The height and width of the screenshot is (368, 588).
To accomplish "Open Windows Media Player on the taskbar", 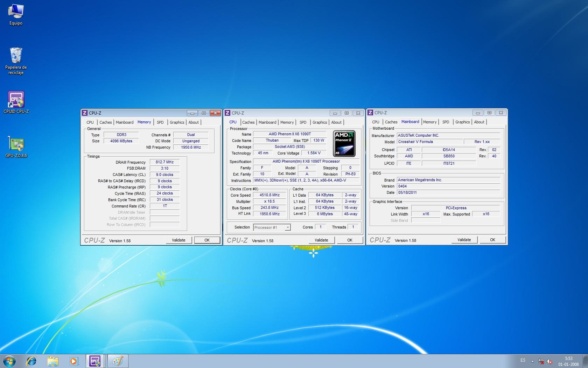I will pos(73,361).
